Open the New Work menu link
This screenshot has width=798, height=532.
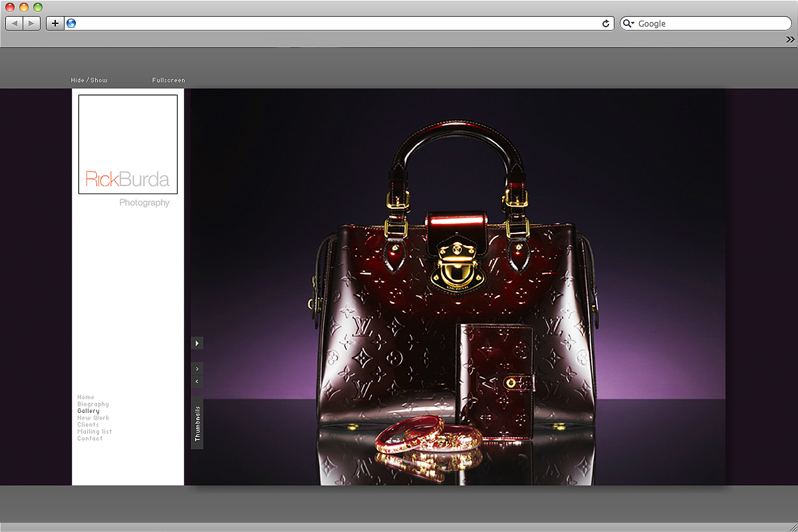[93, 418]
